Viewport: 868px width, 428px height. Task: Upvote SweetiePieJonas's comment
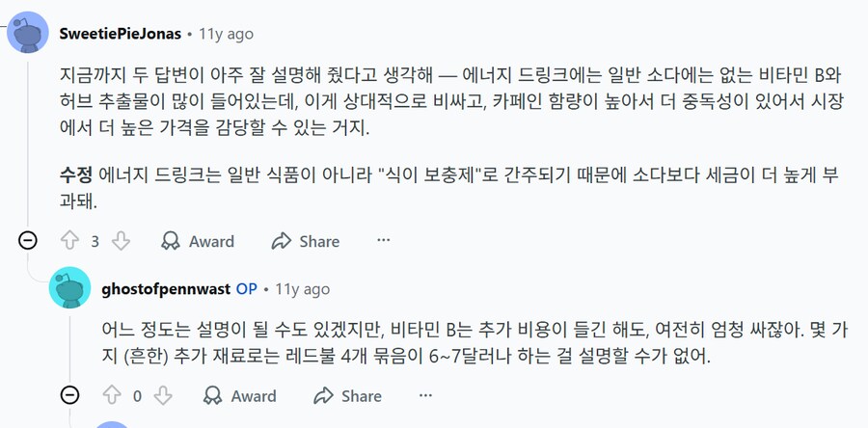pyautogui.click(x=69, y=241)
